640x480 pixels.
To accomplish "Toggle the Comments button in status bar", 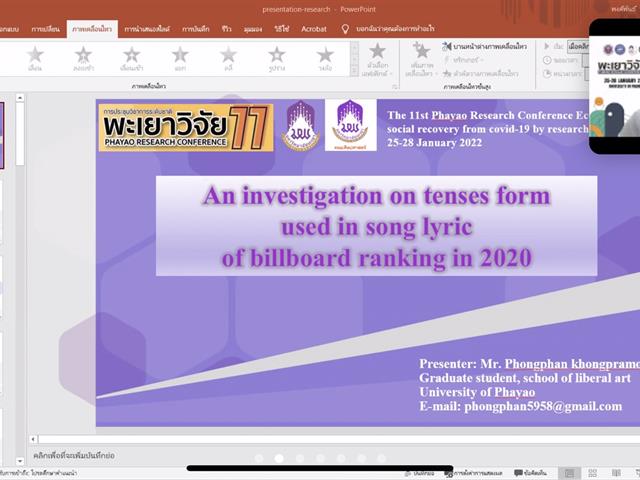I will [x=530, y=473].
